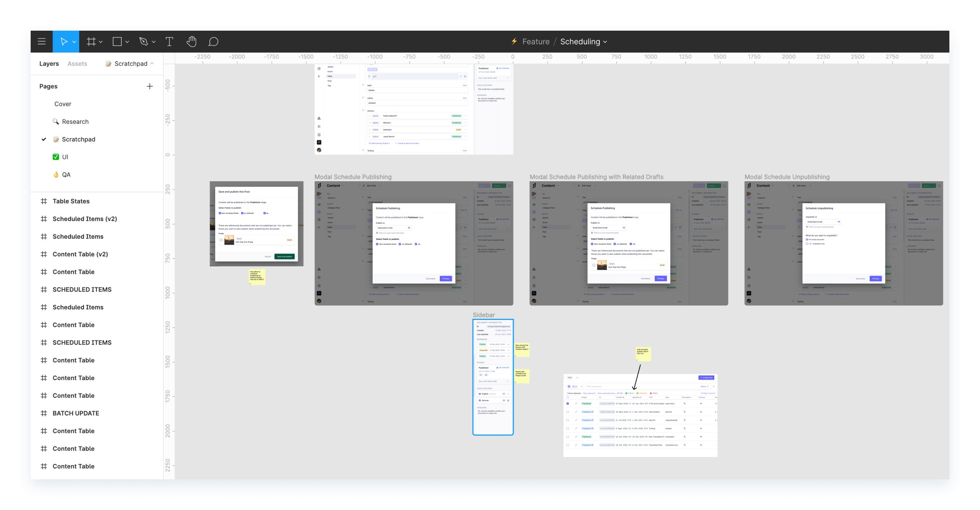Select the Frame tool in the toolbar
The height and width of the screenshot is (510, 980).
click(92, 41)
